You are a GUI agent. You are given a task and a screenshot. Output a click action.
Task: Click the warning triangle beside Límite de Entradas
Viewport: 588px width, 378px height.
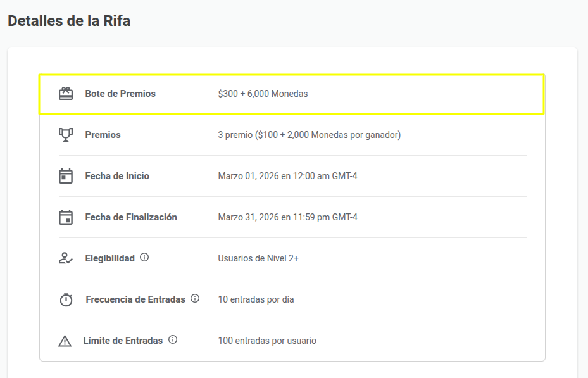pos(65,340)
